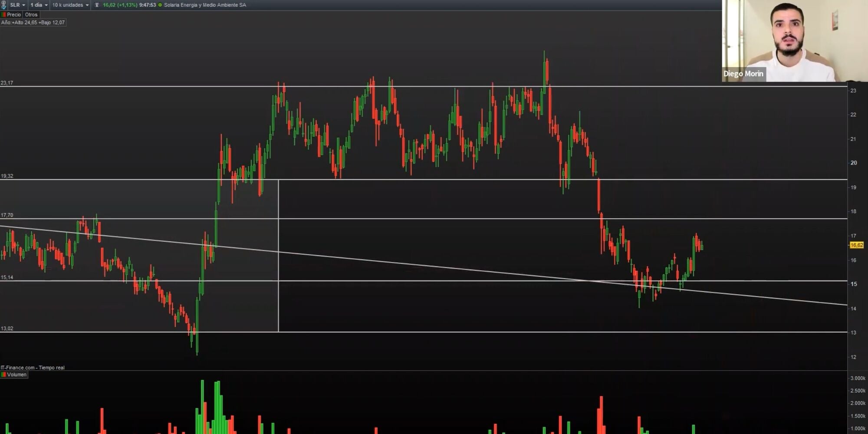Click the Diego Morin webcam thumbnail
Screen dimensions: 868x434
click(x=795, y=41)
